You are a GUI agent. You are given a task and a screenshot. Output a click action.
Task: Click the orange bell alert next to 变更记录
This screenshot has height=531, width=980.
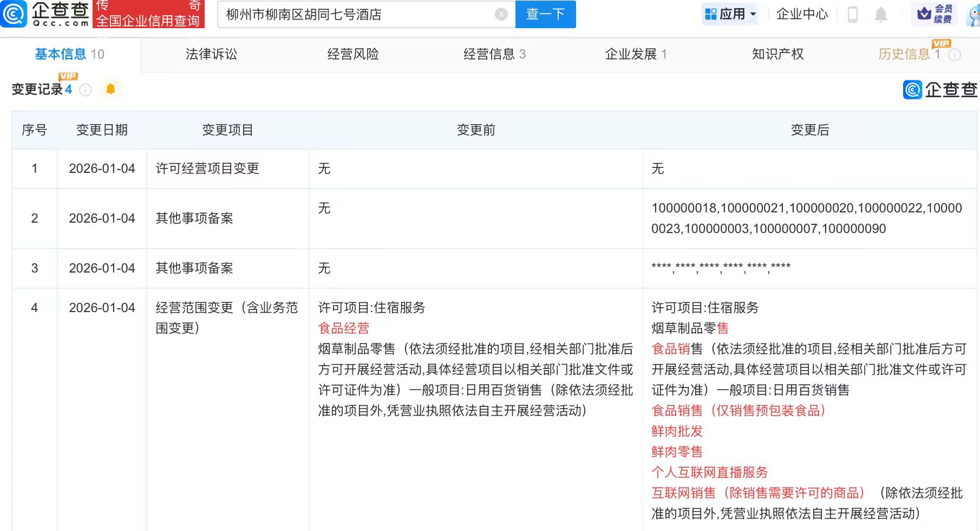(111, 89)
